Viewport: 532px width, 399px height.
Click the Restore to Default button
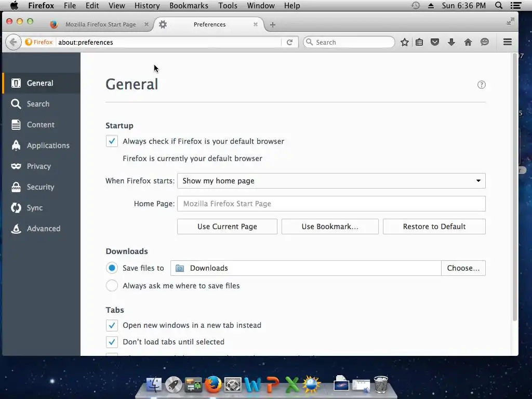coord(434,227)
